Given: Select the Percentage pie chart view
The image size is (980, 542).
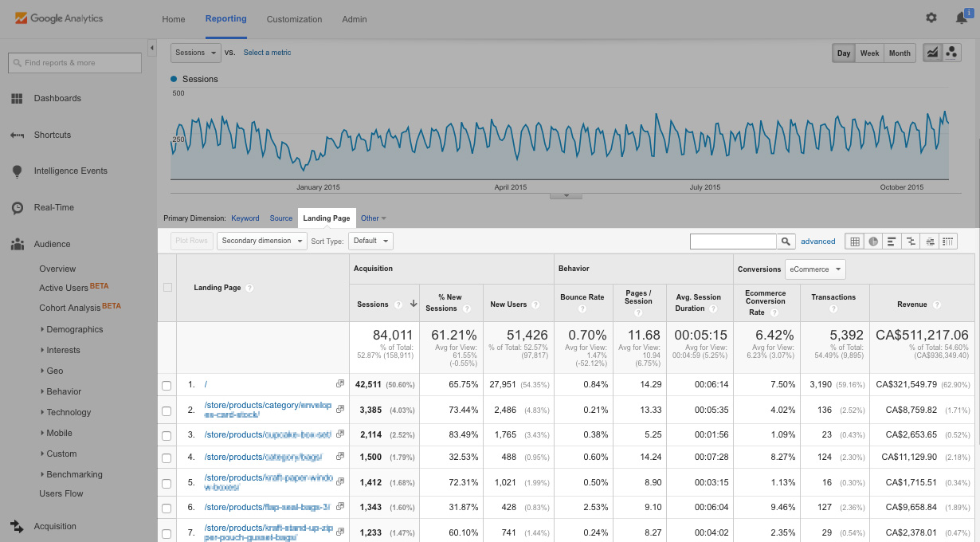Looking at the screenshot, I should pyautogui.click(x=873, y=242).
